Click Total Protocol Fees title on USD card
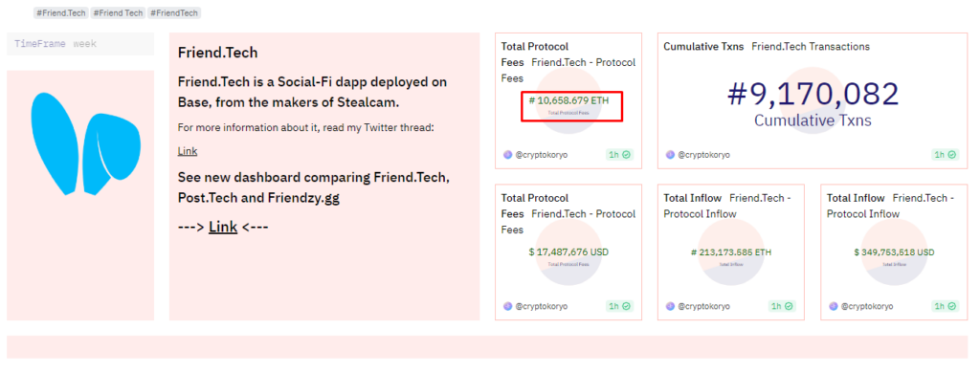 pyautogui.click(x=534, y=206)
